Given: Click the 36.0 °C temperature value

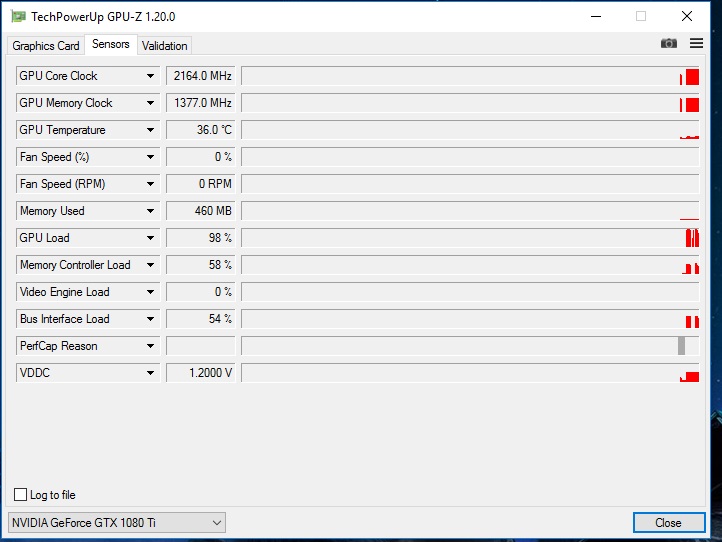Looking at the screenshot, I should click(x=201, y=130).
